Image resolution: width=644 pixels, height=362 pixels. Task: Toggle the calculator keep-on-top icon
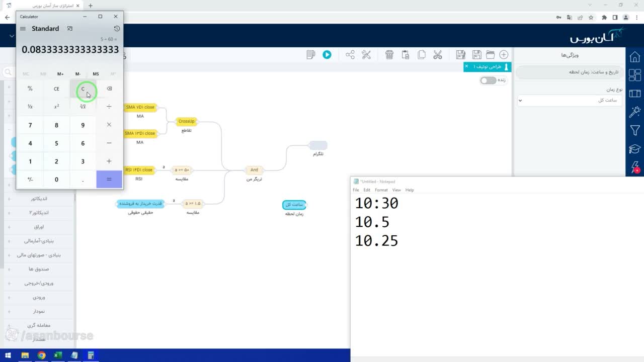[70, 29]
